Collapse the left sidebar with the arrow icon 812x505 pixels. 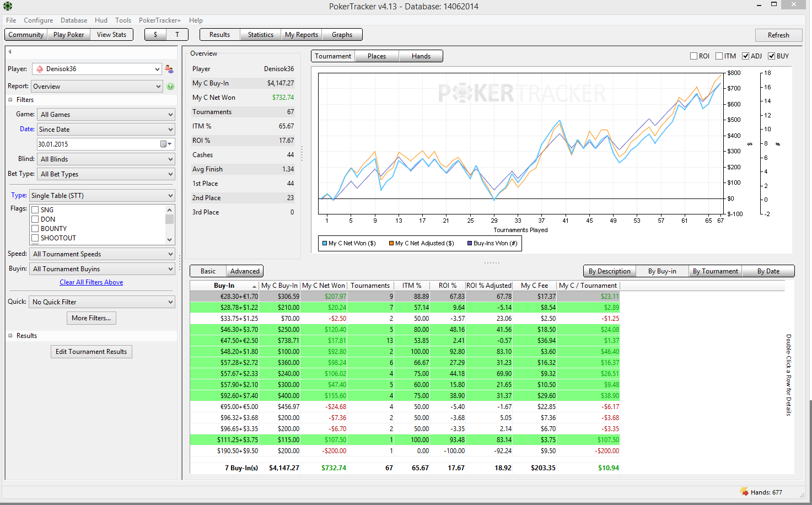click(10, 52)
